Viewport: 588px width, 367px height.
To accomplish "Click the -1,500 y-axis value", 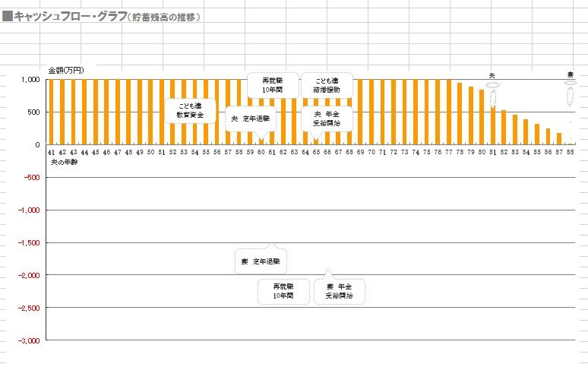I will click(29, 243).
